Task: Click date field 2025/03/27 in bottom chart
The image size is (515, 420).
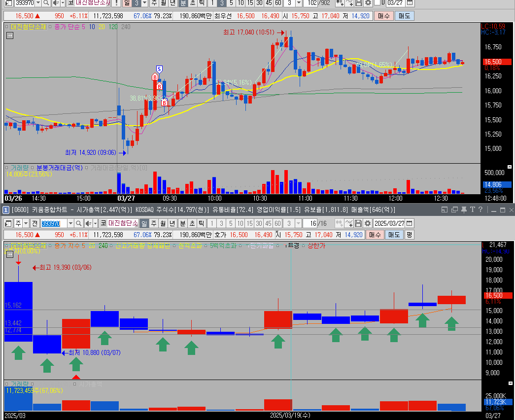Action: pyautogui.click(x=389, y=223)
